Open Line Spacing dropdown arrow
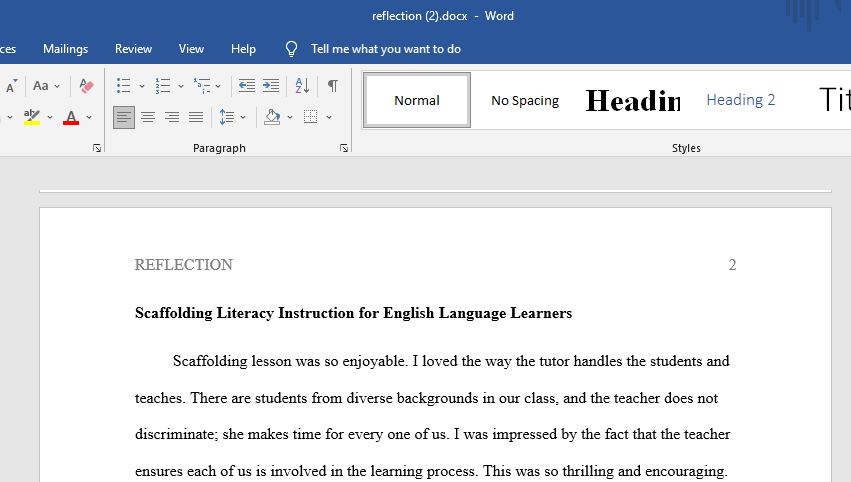The height and width of the screenshot is (482, 851). click(243, 117)
